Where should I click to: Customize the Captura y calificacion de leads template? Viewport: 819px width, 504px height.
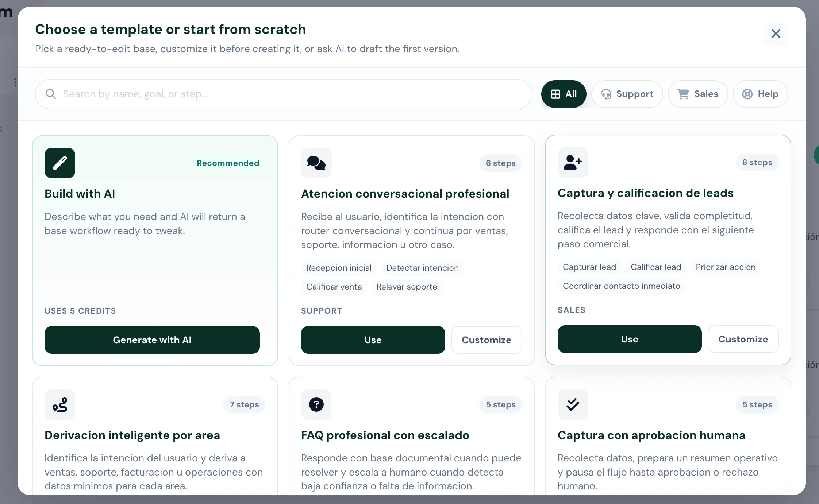pyautogui.click(x=743, y=339)
